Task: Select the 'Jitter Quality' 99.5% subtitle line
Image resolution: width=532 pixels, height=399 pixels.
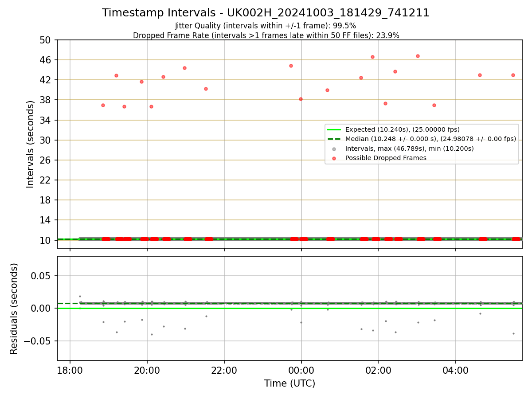Action: 266,26
